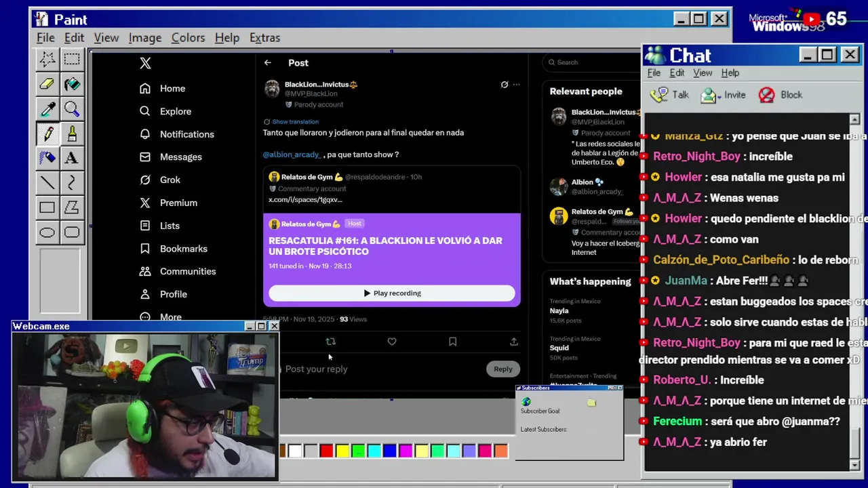The height and width of the screenshot is (488, 868).
Task: Select the Line tool
Action: 47,182
